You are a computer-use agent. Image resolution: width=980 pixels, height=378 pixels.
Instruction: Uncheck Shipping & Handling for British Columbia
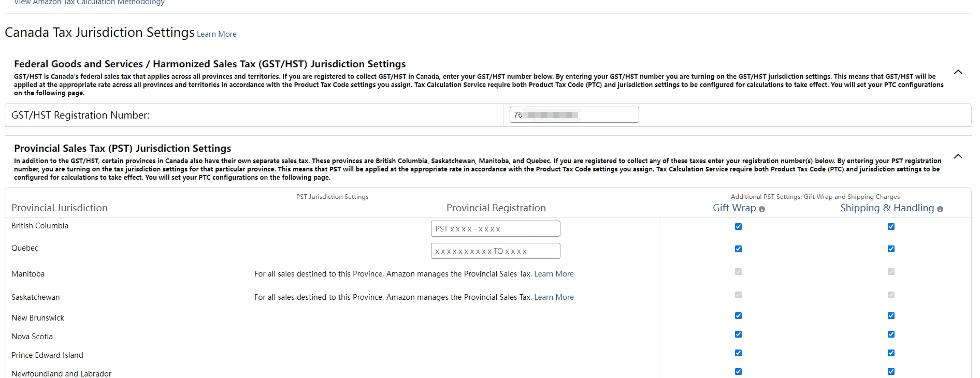click(x=891, y=227)
